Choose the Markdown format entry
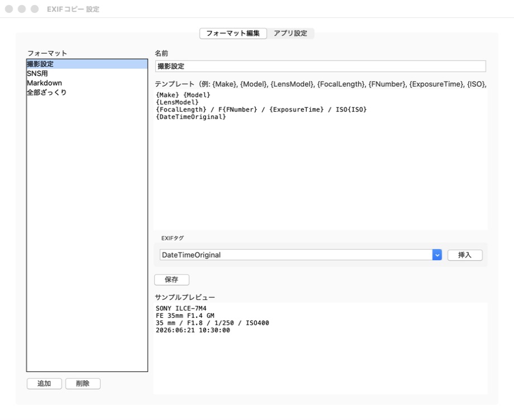Image resolution: width=514 pixels, height=420 pixels. click(x=87, y=83)
